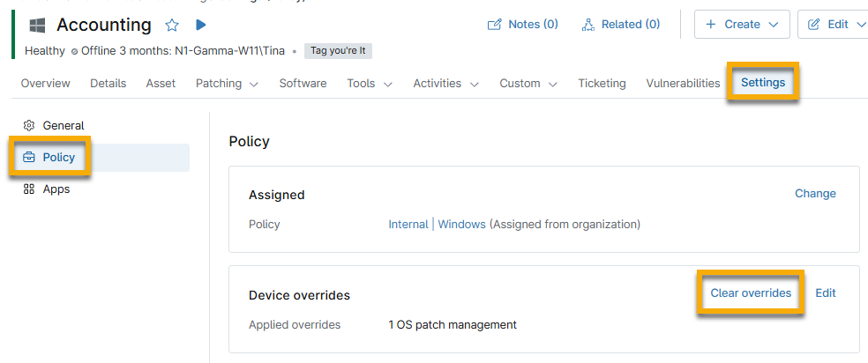
Task: Open the Internal organization policy link
Action: tap(408, 225)
